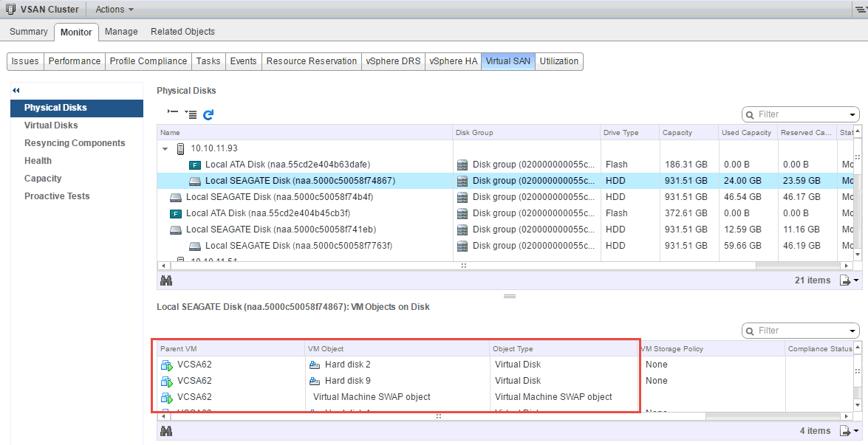Refresh the physical disks list
This screenshot has height=445, width=868.
pos(208,114)
